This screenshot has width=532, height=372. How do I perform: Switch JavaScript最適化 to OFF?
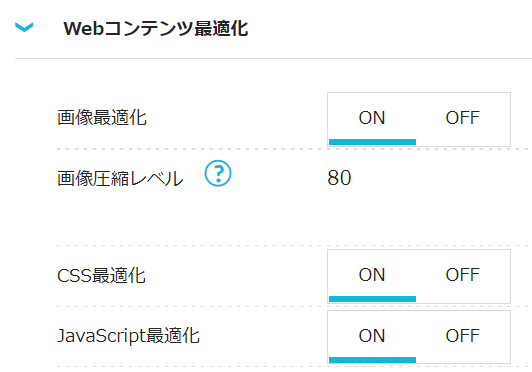pos(462,337)
